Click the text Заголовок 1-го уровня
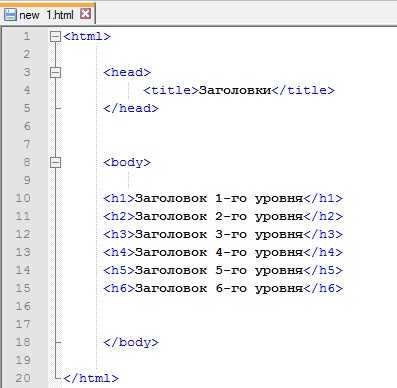 tap(219, 199)
